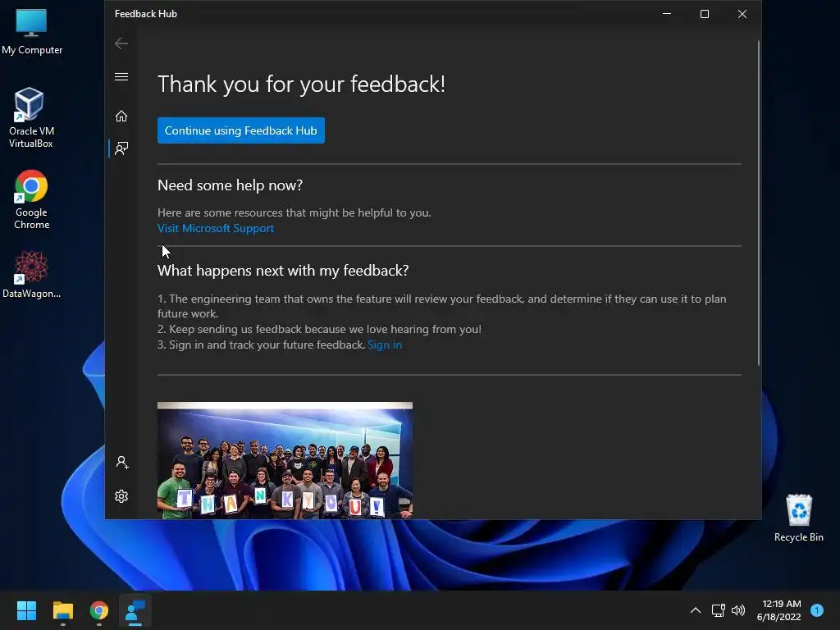Show hidden system tray icons
The width and height of the screenshot is (840, 630).
695,610
